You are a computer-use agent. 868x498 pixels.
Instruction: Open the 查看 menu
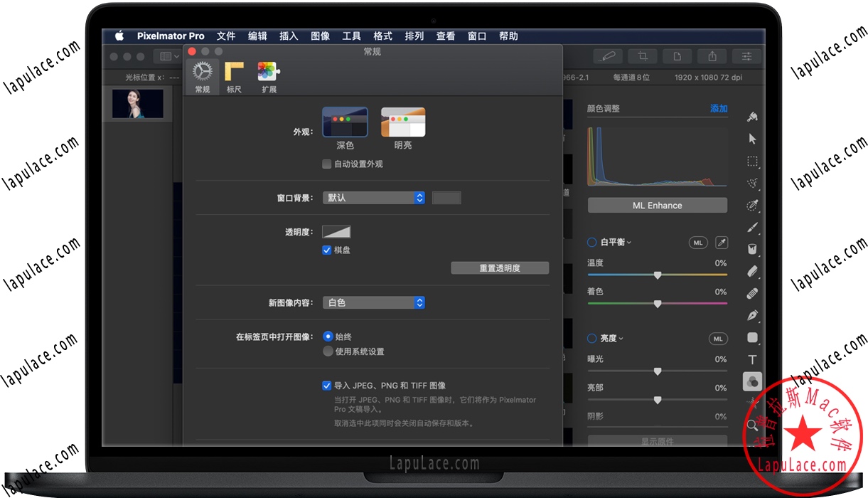(x=446, y=36)
